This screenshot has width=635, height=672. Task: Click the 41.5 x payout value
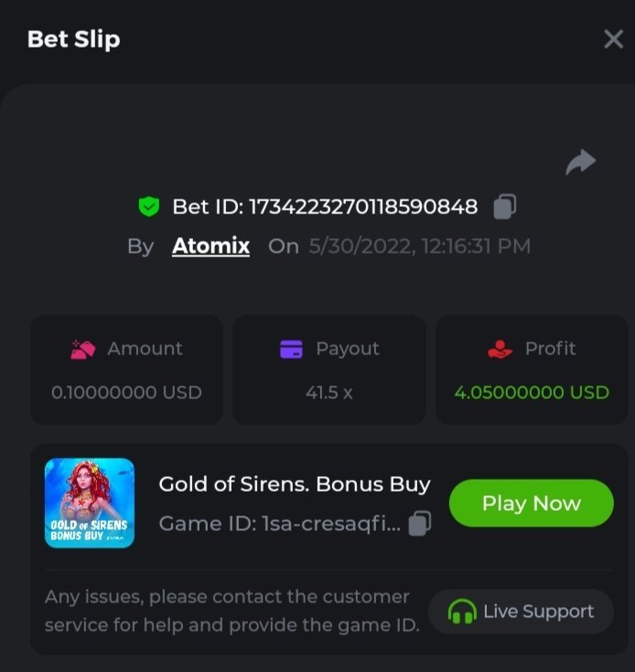point(329,393)
